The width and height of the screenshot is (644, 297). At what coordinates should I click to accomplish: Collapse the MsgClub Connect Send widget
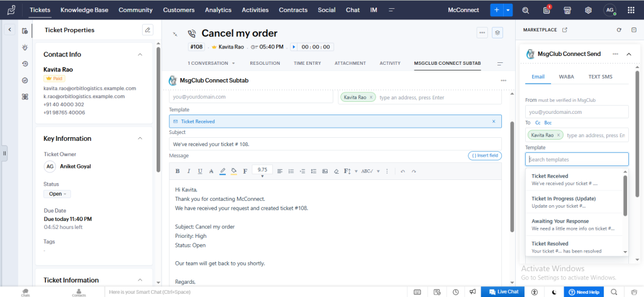tap(628, 54)
